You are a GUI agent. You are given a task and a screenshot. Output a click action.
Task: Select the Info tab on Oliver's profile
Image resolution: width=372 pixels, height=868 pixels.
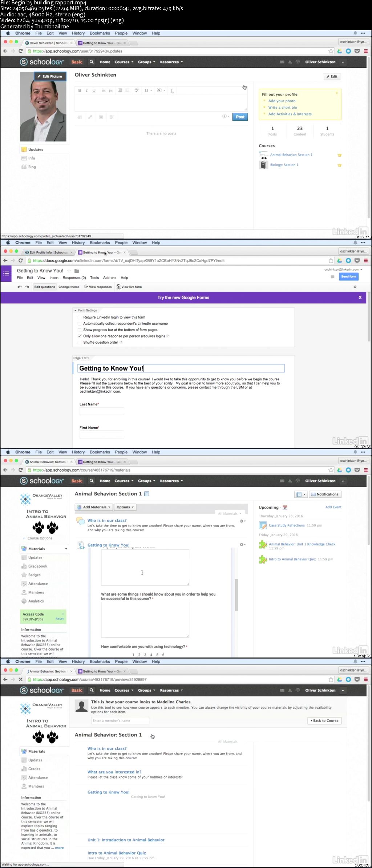click(32, 158)
